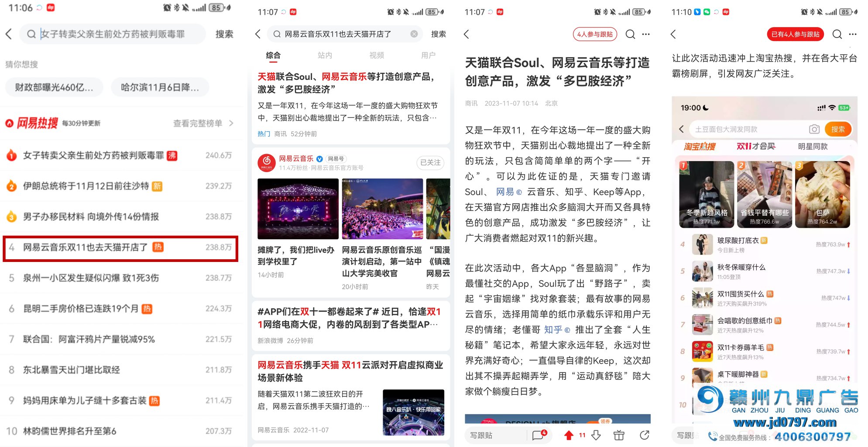Tap search icon on fourth screen header
Viewport: 868px width, 447px height.
pos(837,34)
